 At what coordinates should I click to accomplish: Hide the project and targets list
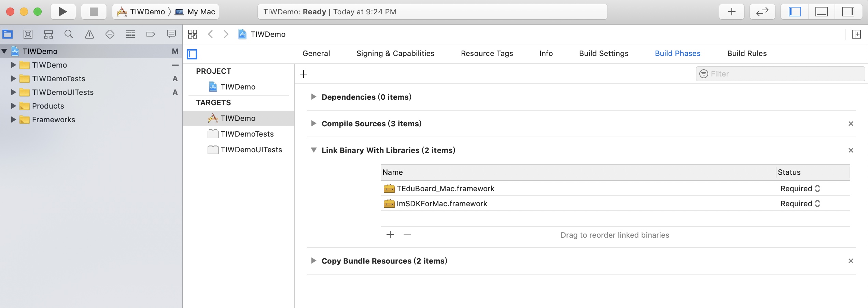coord(192,54)
